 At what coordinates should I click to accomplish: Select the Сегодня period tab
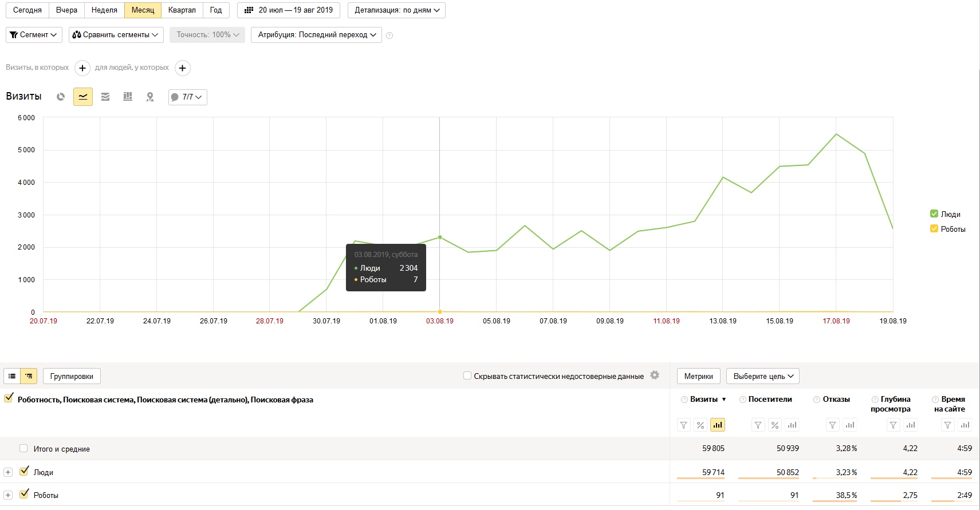27,10
